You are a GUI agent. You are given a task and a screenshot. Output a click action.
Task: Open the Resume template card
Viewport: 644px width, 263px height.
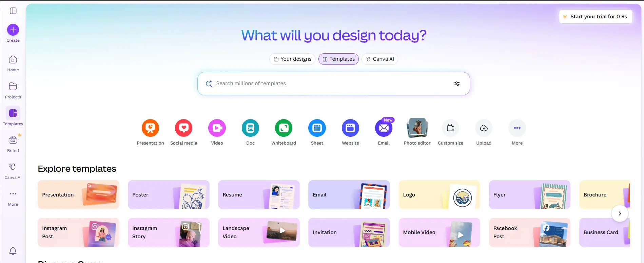tap(259, 194)
